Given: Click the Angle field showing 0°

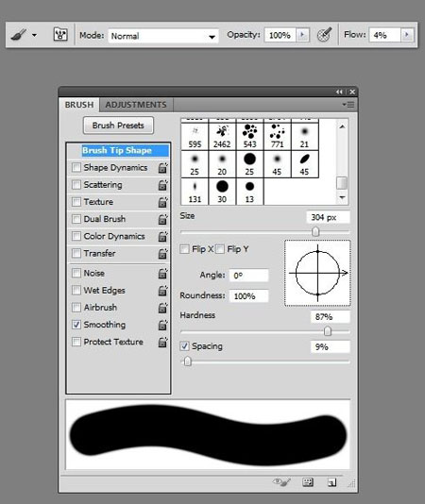Looking at the screenshot, I should [248, 276].
